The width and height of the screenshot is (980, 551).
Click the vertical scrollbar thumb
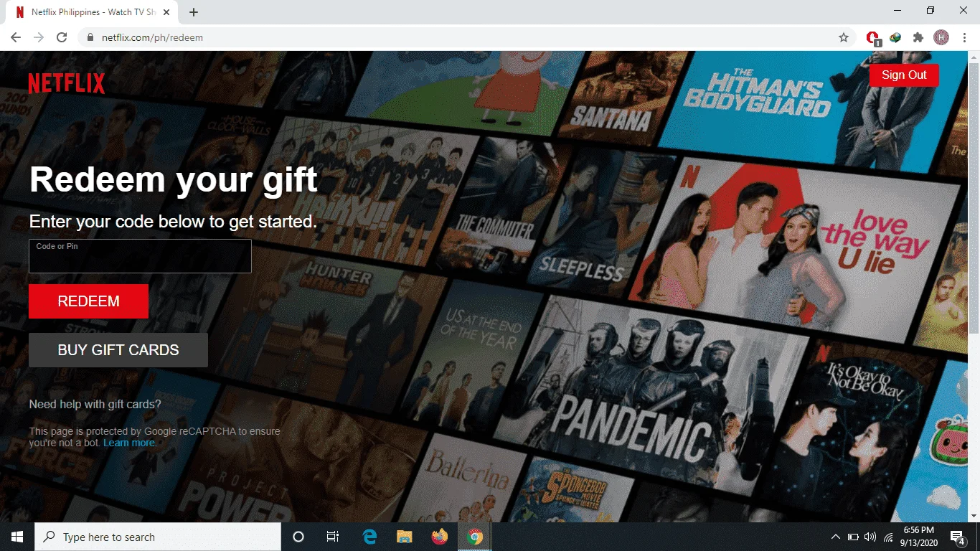(x=974, y=198)
